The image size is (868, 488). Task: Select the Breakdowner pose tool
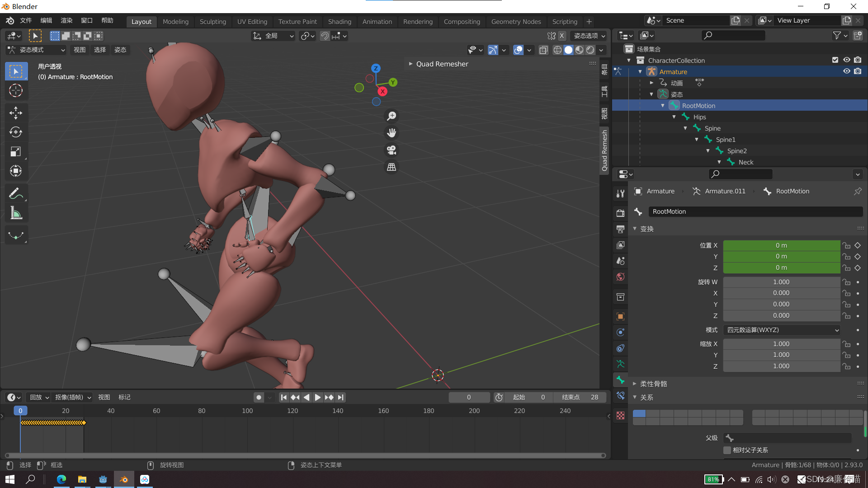coord(16,235)
